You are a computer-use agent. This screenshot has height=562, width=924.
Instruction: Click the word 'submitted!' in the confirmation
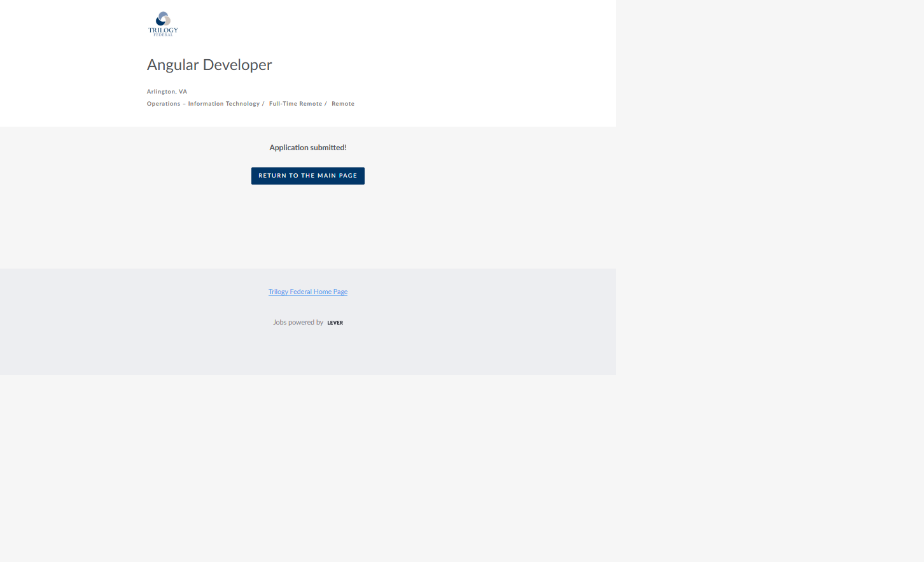328,148
